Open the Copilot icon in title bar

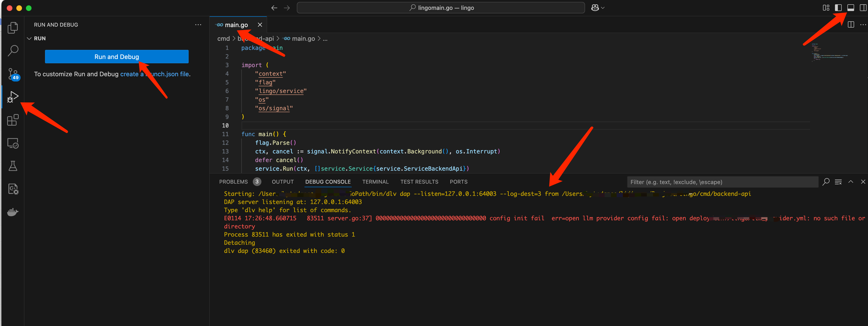click(x=595, y=8)
